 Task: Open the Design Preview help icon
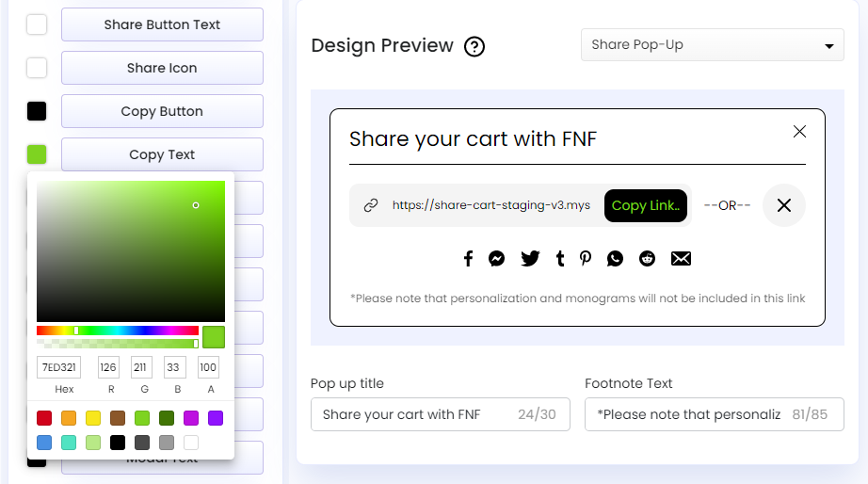475,46
